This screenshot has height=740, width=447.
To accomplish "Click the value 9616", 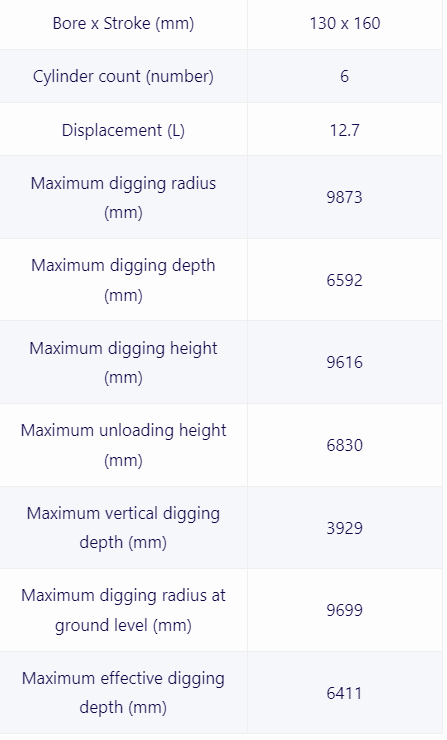I will click(345, 362).
